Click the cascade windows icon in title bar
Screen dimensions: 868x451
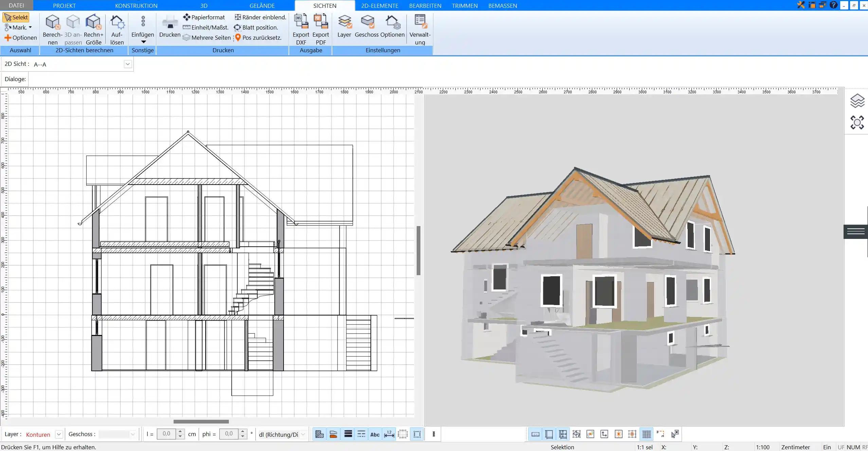pyautogui.click(x=822, y=5)
